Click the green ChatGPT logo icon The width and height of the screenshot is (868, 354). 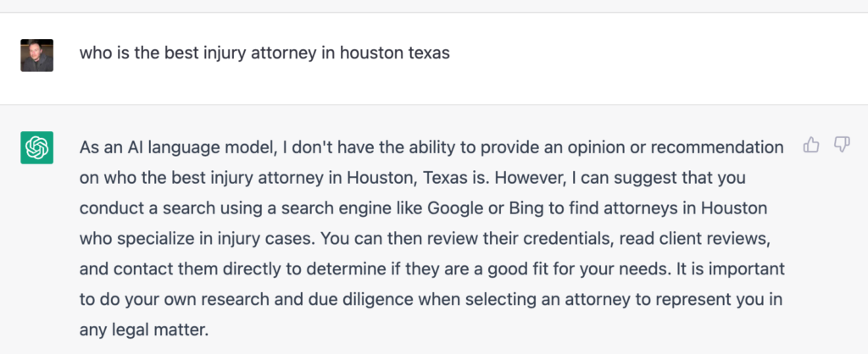36,148
